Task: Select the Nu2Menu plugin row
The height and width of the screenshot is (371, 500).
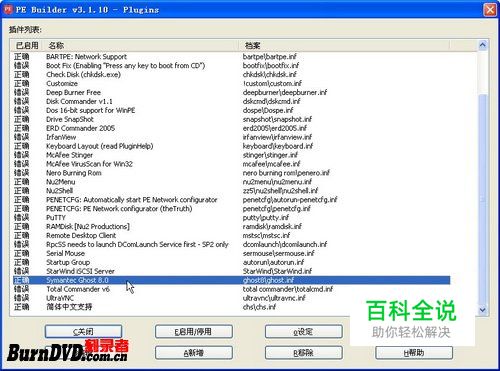Action: pos(232,182)
